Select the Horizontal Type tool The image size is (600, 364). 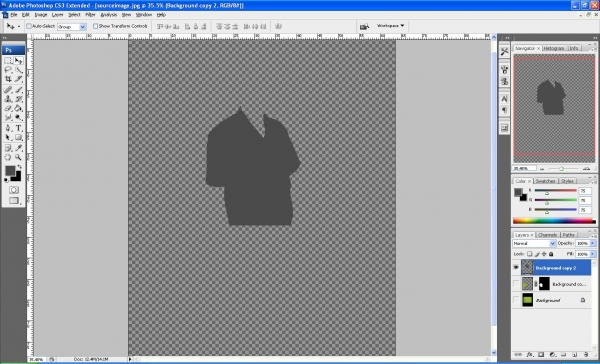click(18, 128)
